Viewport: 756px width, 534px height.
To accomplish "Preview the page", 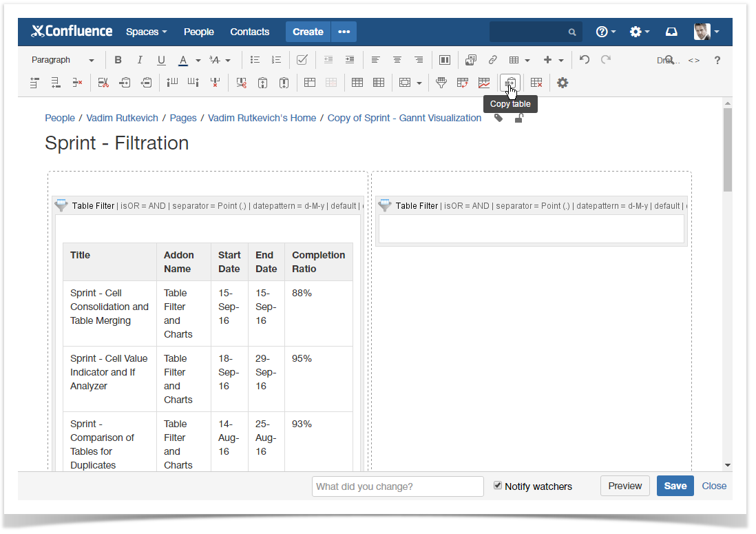I will [625, 486].
